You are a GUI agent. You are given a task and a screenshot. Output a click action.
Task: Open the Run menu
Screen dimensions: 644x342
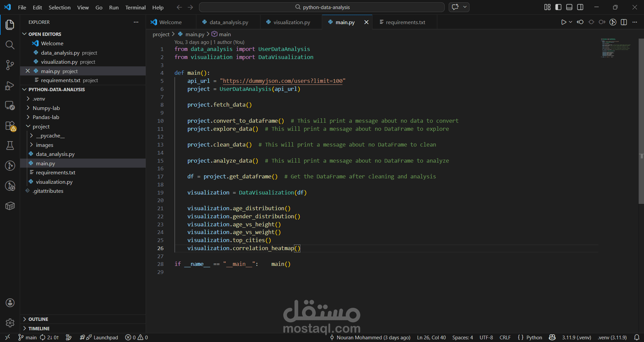pyautogui.click(x=114, y=7)
